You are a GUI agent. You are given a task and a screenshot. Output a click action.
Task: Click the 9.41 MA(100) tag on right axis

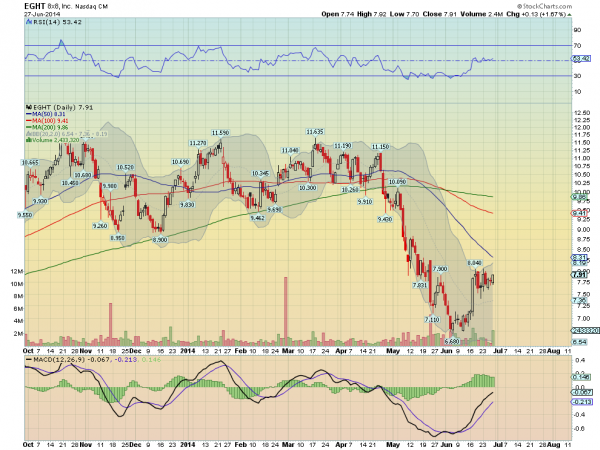pyautogui.click(x=579, y=213)
